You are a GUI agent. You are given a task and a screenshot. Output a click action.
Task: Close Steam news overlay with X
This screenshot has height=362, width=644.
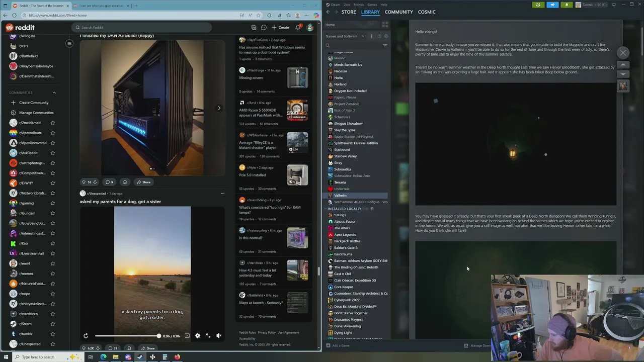[x=623, y=53]
